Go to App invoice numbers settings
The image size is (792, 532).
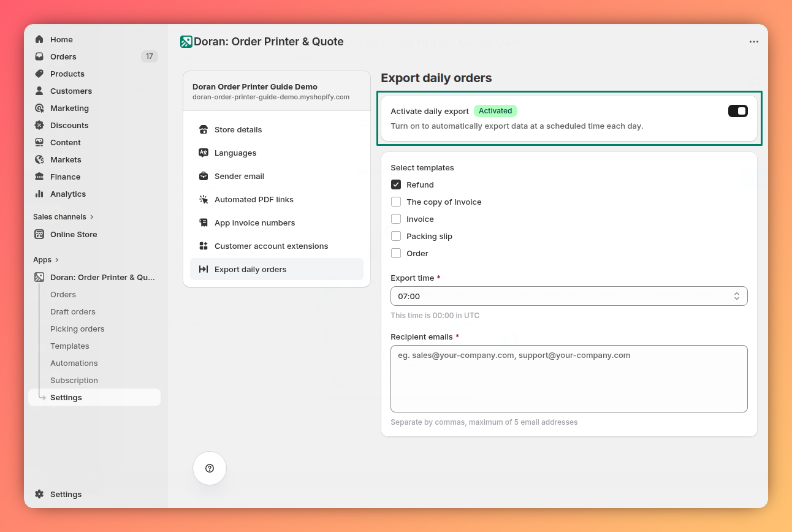(276, 222)
